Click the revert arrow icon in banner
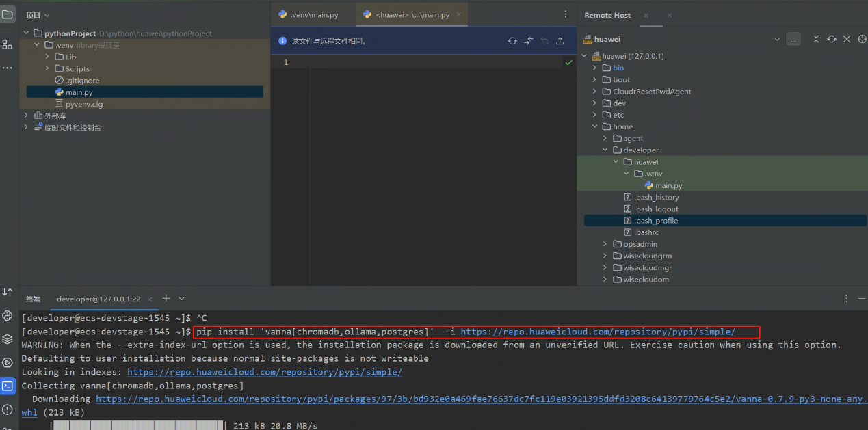The image size is (868, 430). click(544, 41)
